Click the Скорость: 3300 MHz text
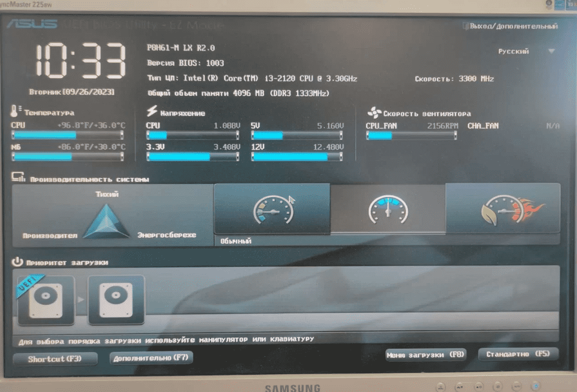 pyautogui.click(x=454, y=79)
